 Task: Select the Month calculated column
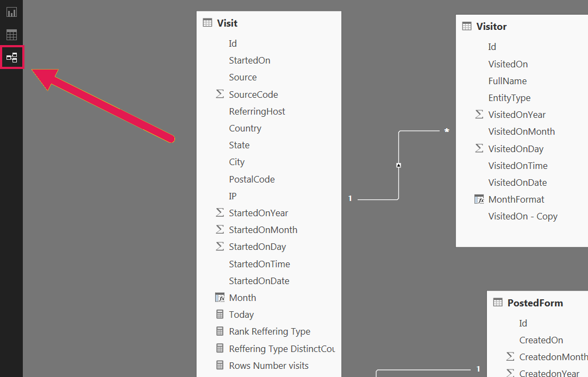pyautogui.click(x=242, y=298)
